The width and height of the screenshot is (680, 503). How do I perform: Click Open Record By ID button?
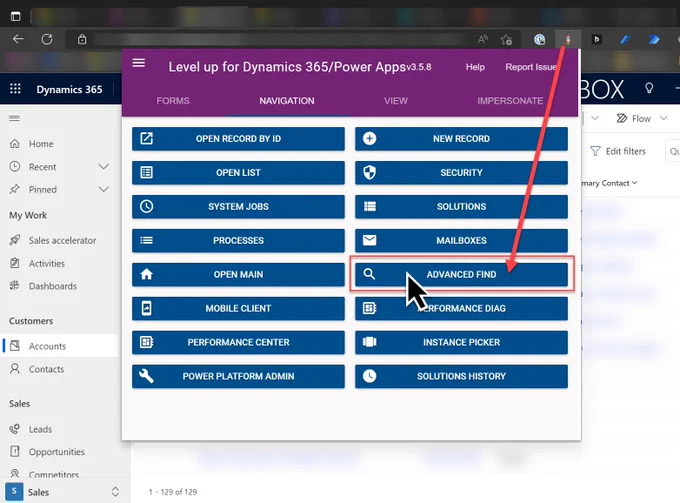click(x=238, y=139)
